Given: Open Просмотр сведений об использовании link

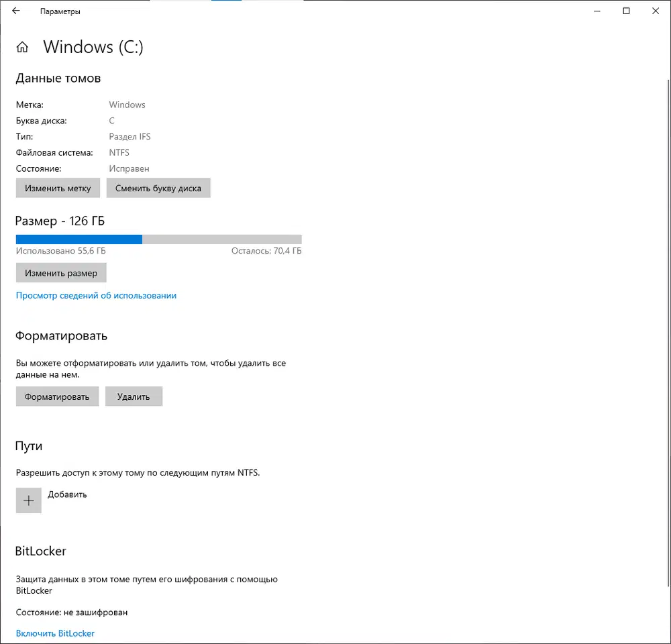Looking at the screenshot, I should [96, 295].
